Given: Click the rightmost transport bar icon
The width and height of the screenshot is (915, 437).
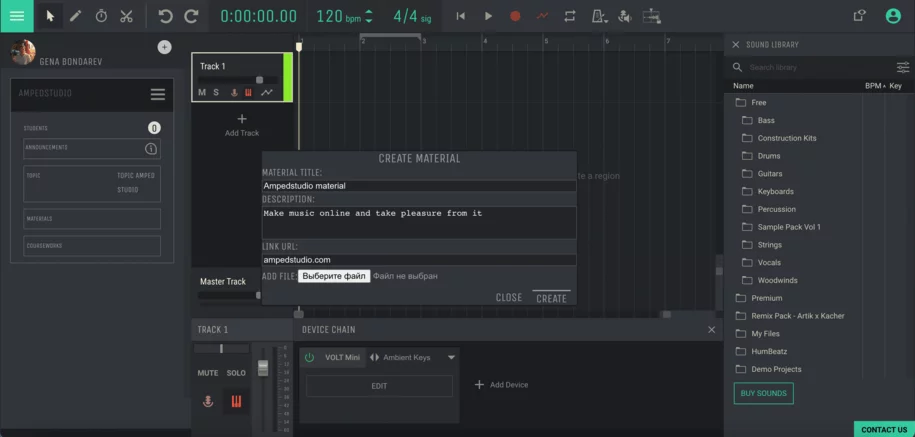Looking at the screenshot, I should (x=651, y=16).
